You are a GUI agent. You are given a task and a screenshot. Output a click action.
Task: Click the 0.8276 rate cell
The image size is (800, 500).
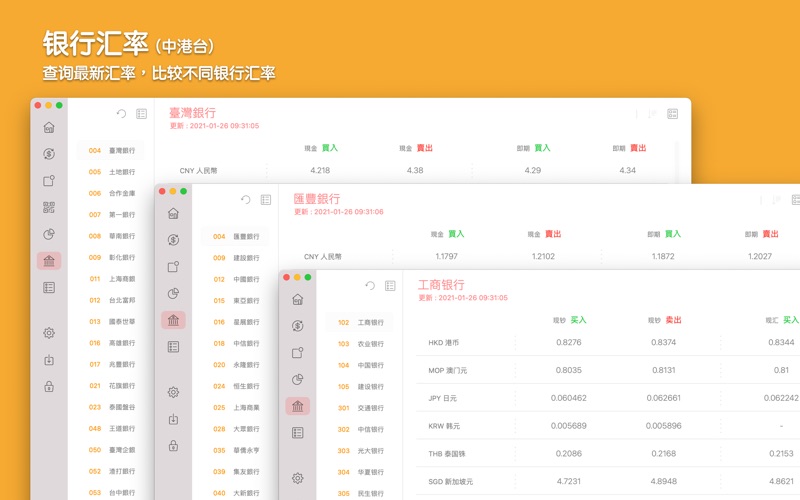[568, 342]
